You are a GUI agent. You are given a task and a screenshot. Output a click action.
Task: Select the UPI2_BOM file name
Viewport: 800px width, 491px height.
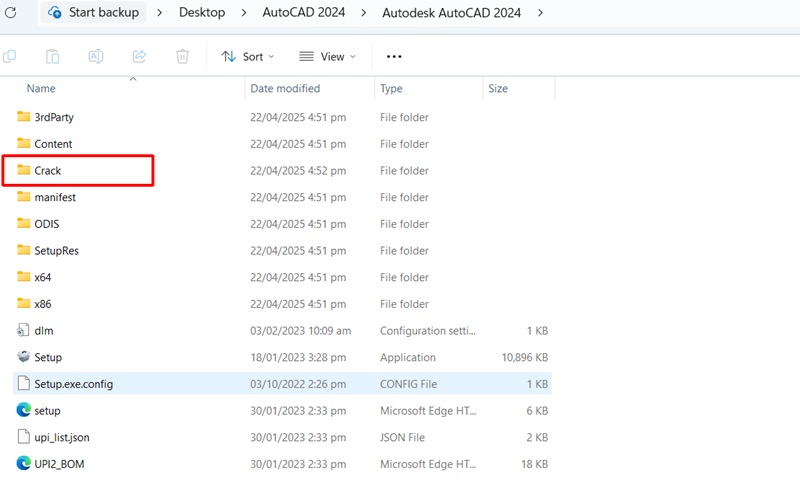coord(59,464)
